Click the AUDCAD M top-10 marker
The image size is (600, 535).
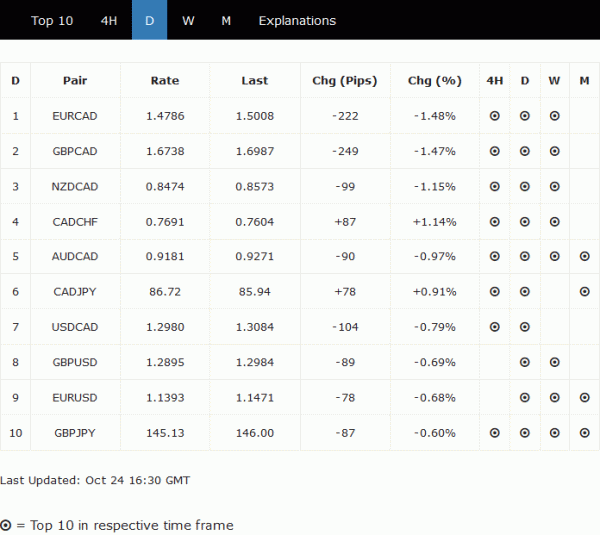584,256
